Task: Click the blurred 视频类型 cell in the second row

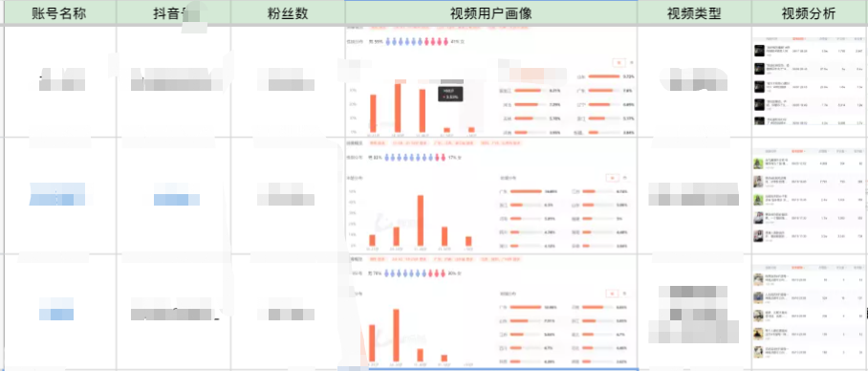Action: coord(694,194)
